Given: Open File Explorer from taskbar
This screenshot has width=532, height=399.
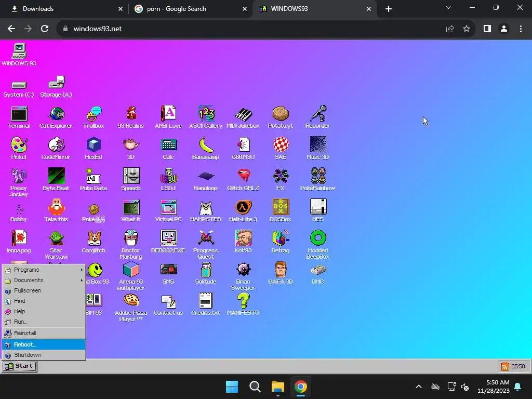Looking at the screenshot, I should [278, 387].
